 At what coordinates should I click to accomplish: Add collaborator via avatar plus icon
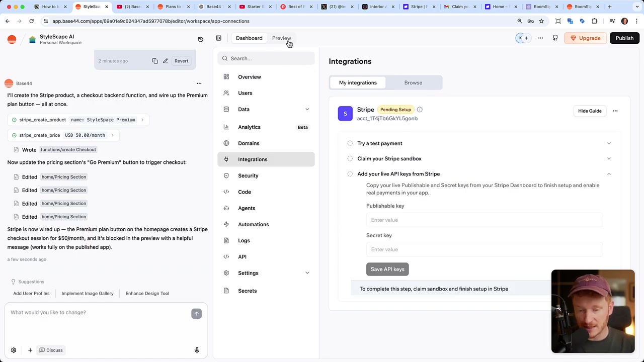(x=526, y=38)
